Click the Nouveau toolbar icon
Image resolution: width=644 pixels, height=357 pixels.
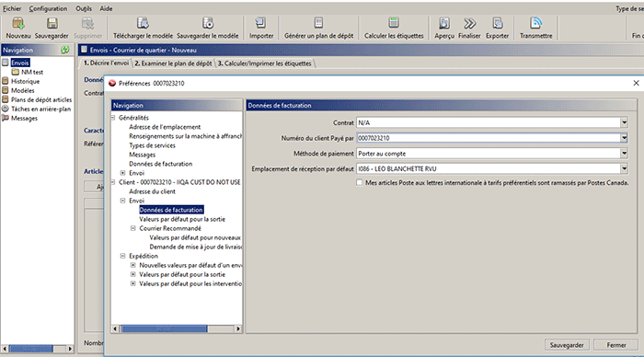tap(18, 23)
